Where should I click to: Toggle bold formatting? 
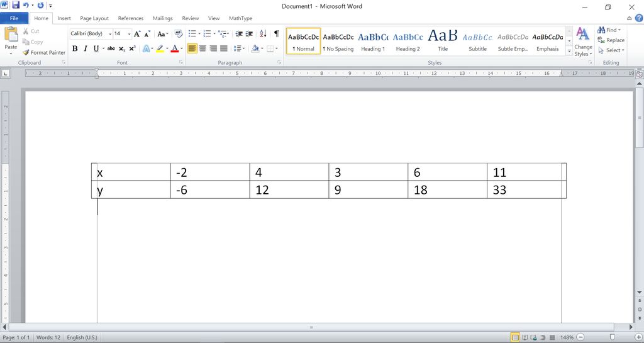pos(75,48)
